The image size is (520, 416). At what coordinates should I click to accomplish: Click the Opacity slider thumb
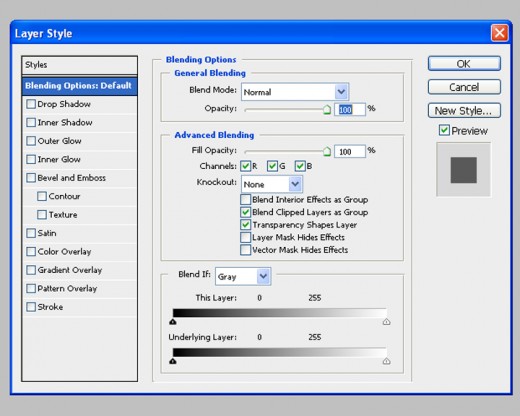tap(327, 109)
